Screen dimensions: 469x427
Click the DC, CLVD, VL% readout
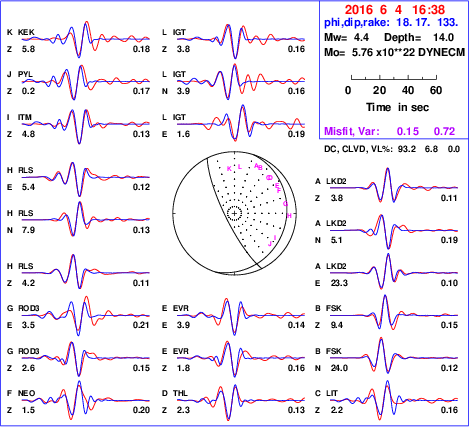[392, 149]
